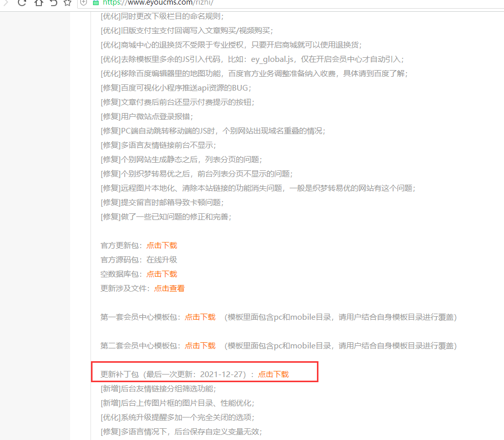
Task: Open the shield security icon in address bar
Action: click(x=83, y=3)
